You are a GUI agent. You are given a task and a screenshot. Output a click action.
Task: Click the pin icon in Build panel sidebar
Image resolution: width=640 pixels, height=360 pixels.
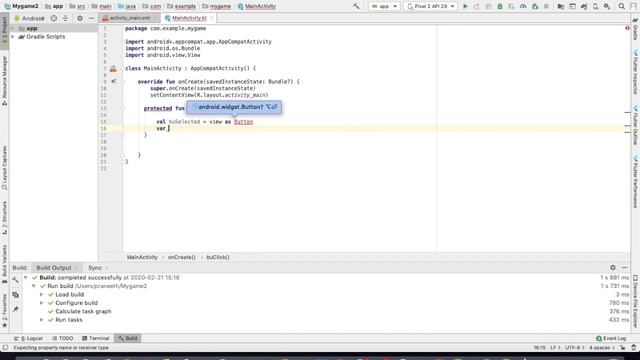click(x=16, y=309)
